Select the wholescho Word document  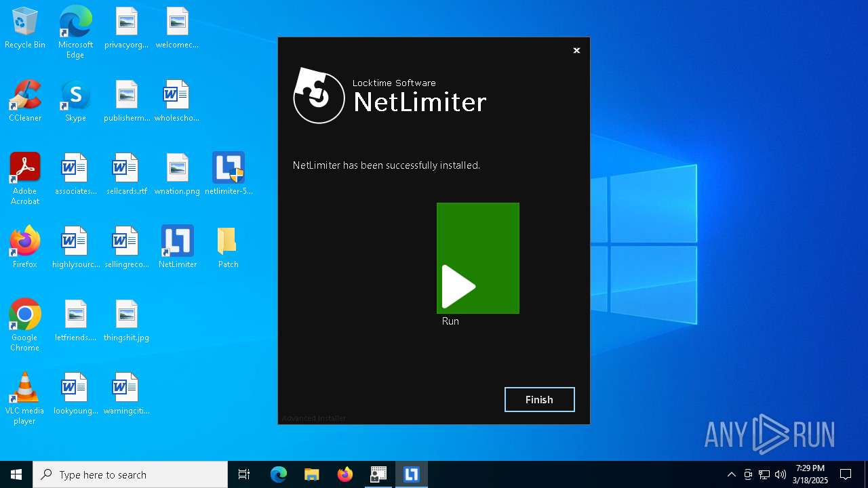(x=177, y=102)
